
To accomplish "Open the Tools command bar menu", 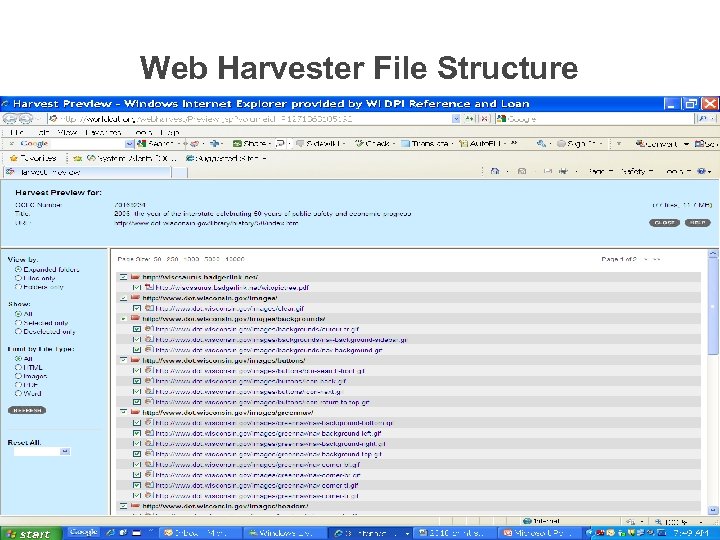I will click(677, 171).
